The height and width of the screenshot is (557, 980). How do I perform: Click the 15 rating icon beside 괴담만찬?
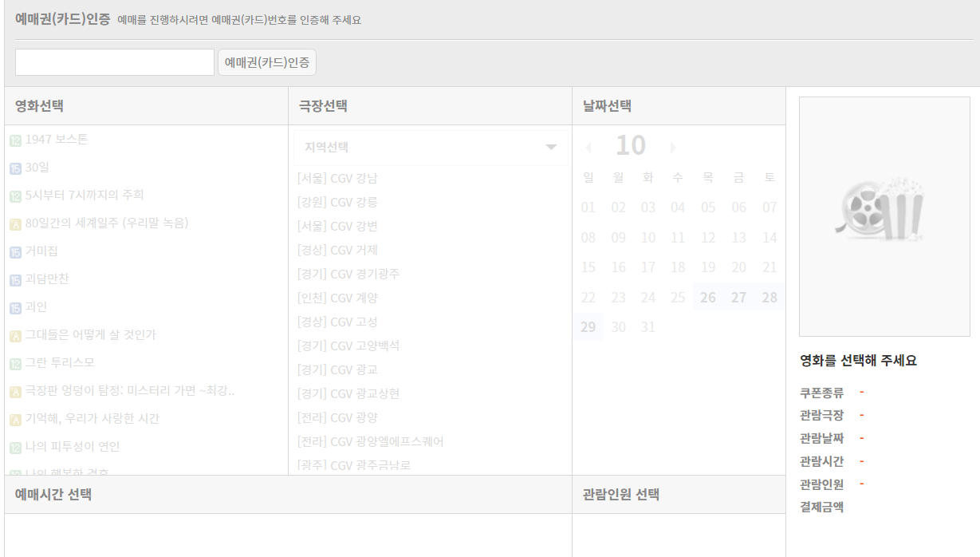point(15,281)
